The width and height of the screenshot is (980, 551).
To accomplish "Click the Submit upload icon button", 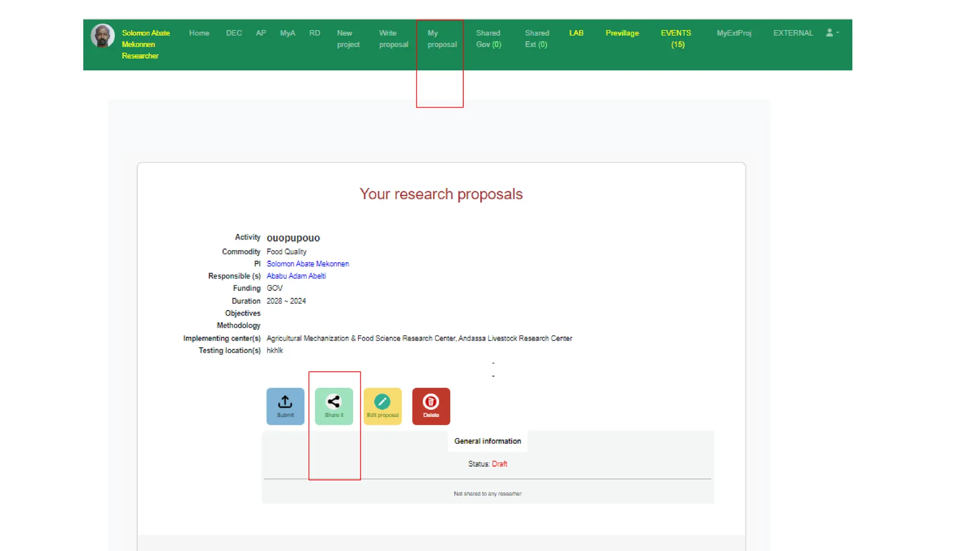I will (285, 406).
